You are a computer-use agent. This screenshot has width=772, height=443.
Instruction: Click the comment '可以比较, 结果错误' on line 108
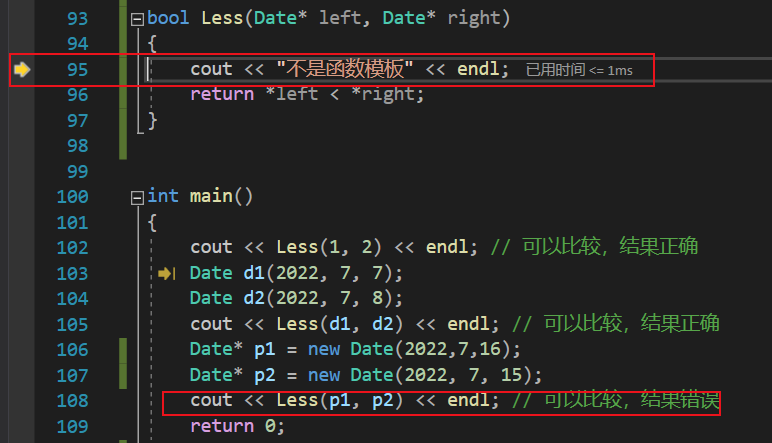pos(632,400)
